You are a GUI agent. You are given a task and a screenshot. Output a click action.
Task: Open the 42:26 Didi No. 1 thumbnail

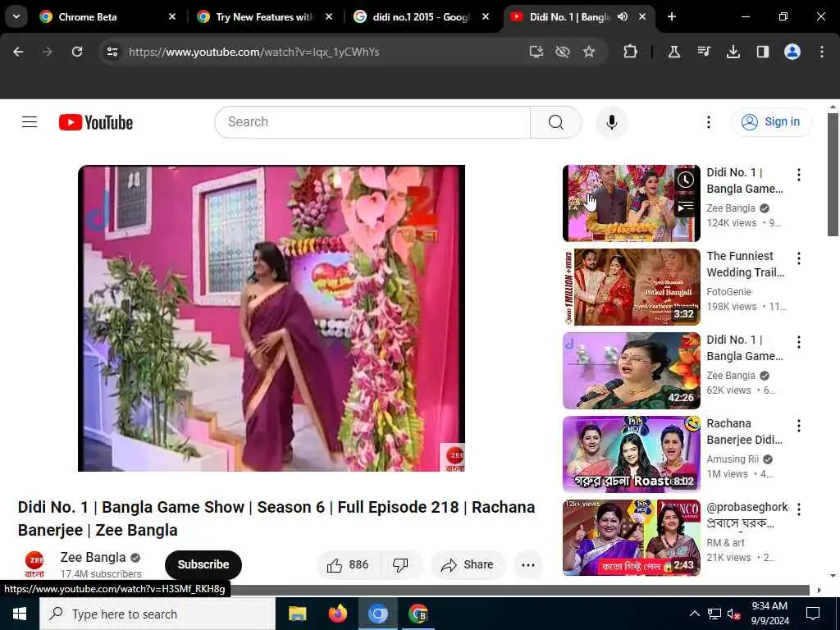(x=632, y=371)
